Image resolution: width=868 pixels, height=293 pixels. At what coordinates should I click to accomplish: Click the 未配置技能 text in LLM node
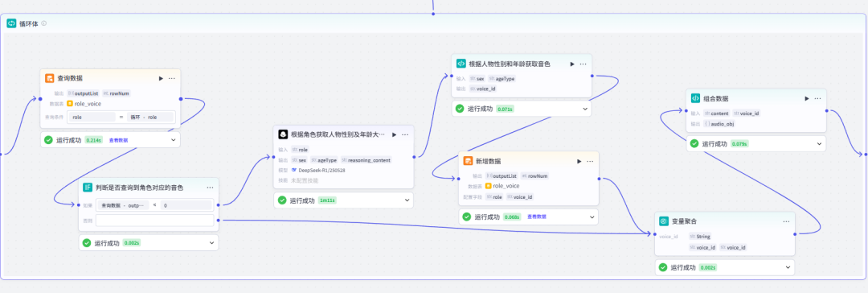[x=305, y=180]
